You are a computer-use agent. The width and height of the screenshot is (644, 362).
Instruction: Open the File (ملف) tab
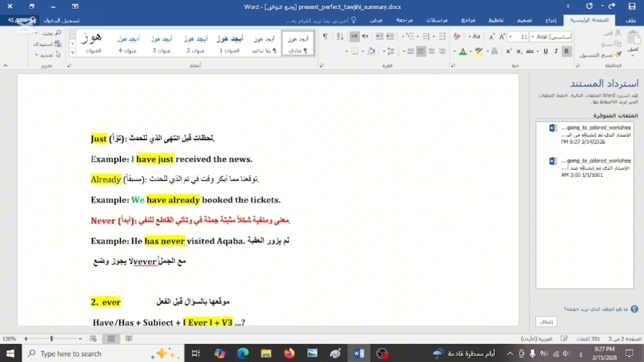click(630, 20)
